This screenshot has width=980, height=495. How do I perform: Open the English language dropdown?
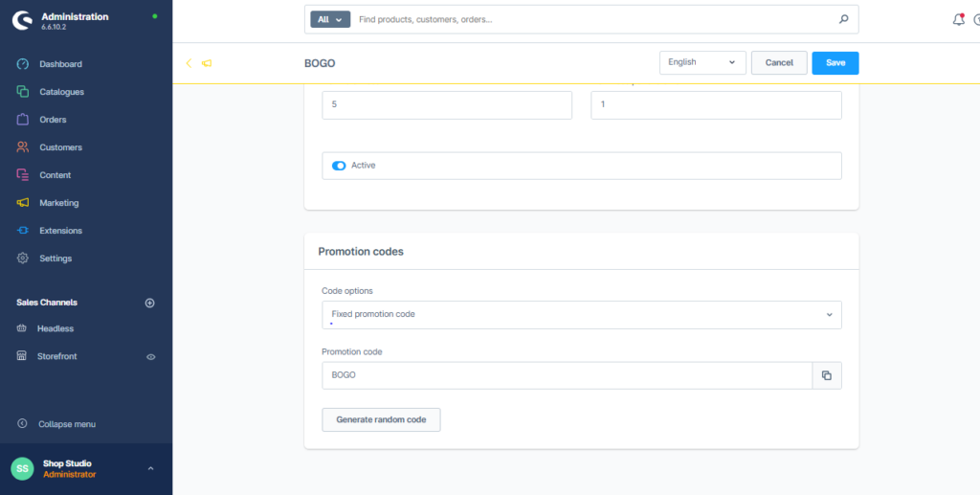pyautogui.click(x=702, y=62)
